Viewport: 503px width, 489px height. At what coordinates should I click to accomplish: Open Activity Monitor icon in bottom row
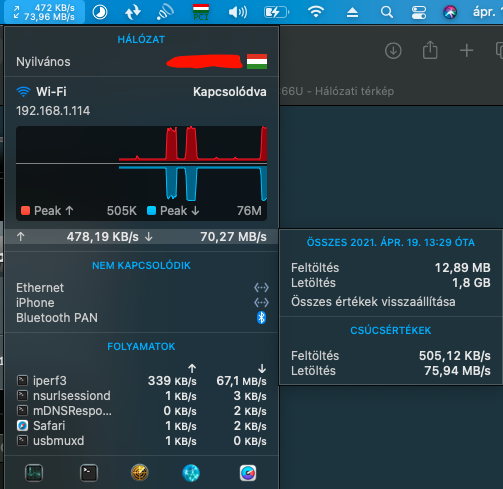pyautogui.click(x=34, y=473)
